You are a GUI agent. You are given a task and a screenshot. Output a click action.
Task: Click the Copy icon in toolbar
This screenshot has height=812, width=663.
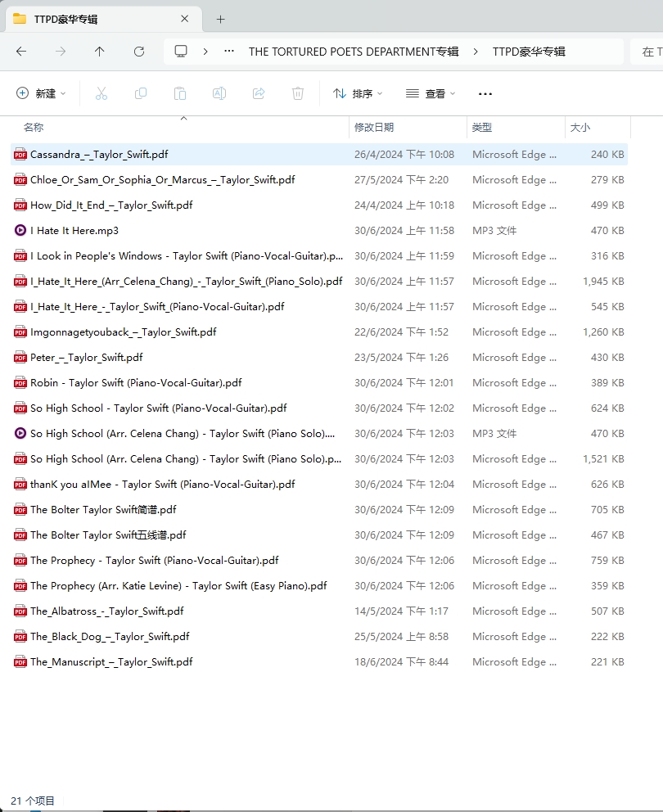tap(141, 94)
